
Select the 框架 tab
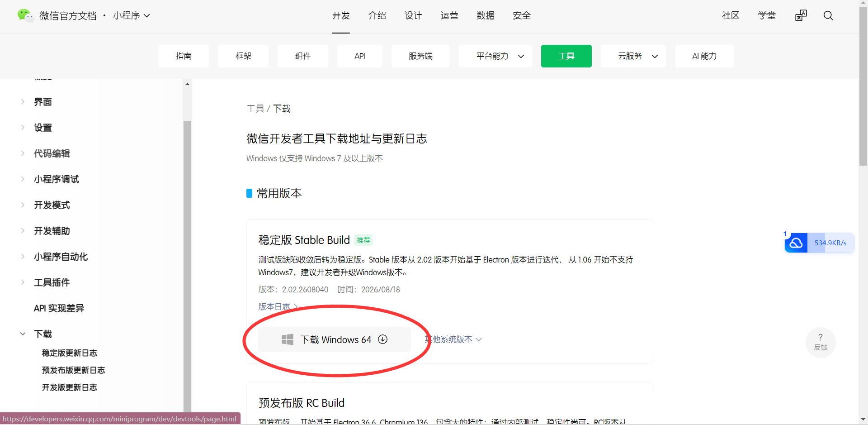pos(243,56)
